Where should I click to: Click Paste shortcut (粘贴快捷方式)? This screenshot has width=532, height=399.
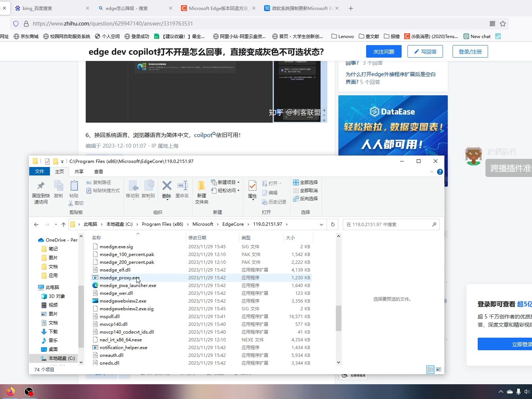[x=103, y=191]
